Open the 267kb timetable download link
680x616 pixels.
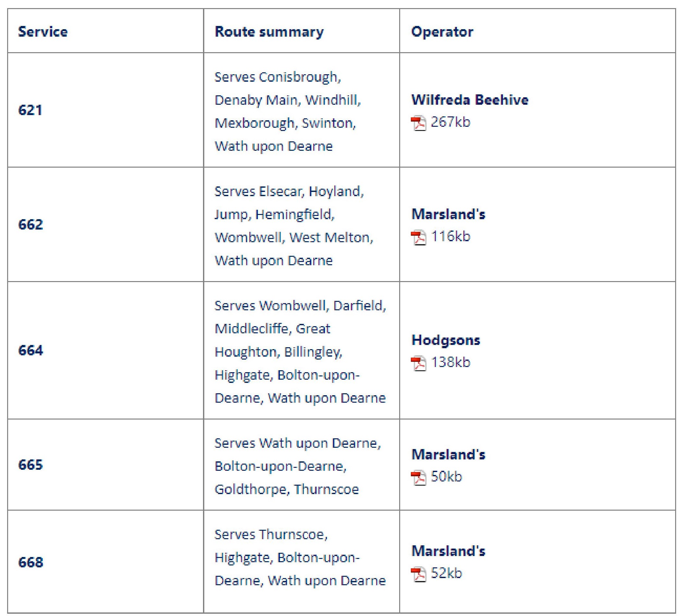[450, 122]
